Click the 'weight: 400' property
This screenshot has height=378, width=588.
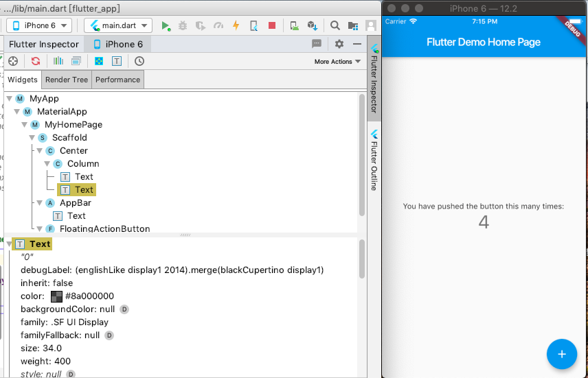[46, 362]
